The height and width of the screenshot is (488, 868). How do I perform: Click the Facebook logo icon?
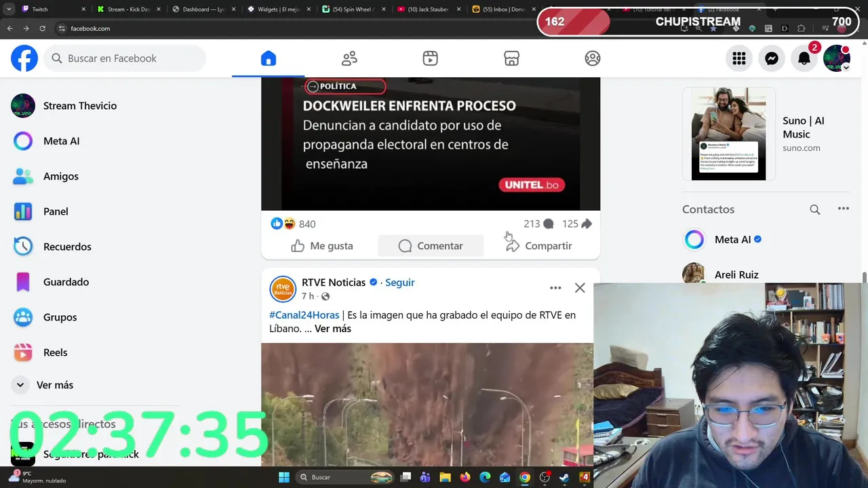[24, 58]
